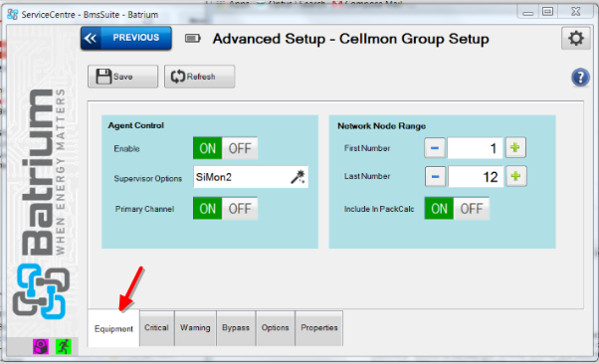The width and height of the screenshot is (599, 364).
Task: Open the Options tab
Action: (x=275, y=328)
